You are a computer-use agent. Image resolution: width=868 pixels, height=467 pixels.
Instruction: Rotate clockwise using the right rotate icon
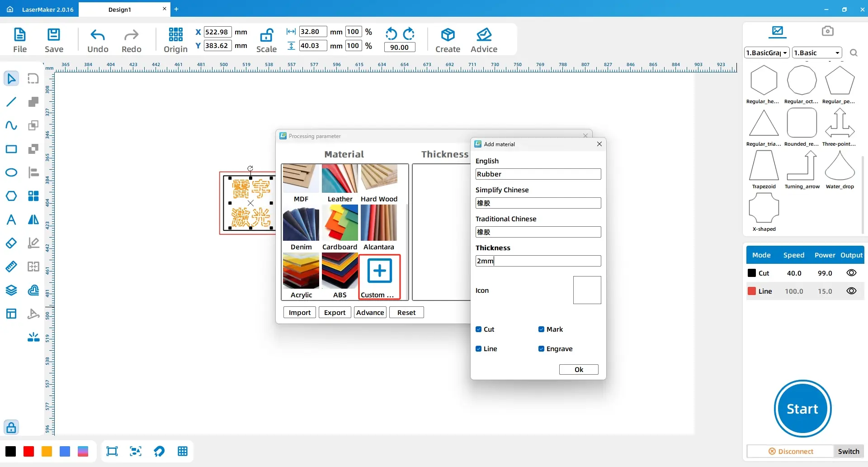click(x=409, y=33)
